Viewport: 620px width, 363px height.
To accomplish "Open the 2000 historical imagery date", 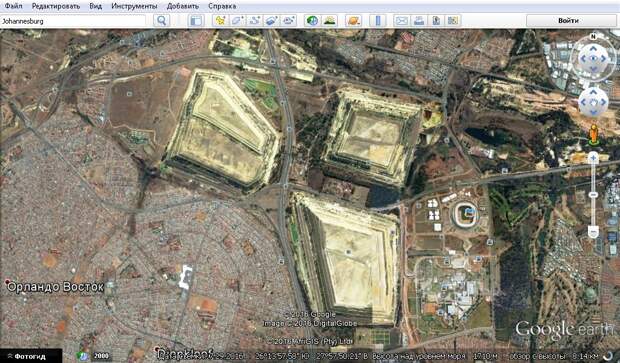I will click(101, 356).
